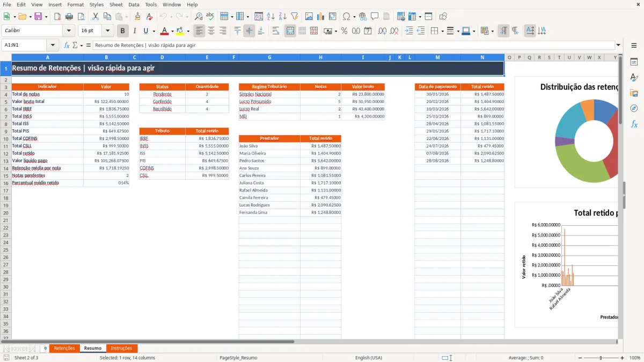
Task: Click the zoom in plus button
Action: click(623, 358)
